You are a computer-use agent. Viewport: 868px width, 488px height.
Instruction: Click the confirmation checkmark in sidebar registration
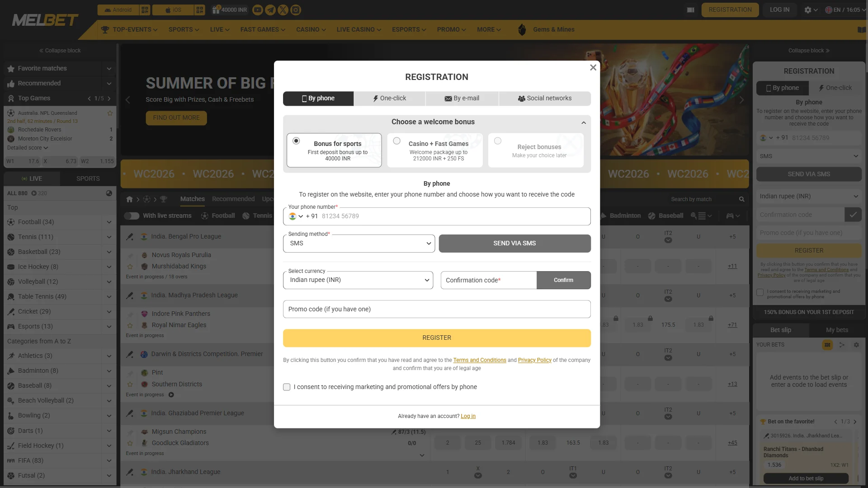coord(853,215)
